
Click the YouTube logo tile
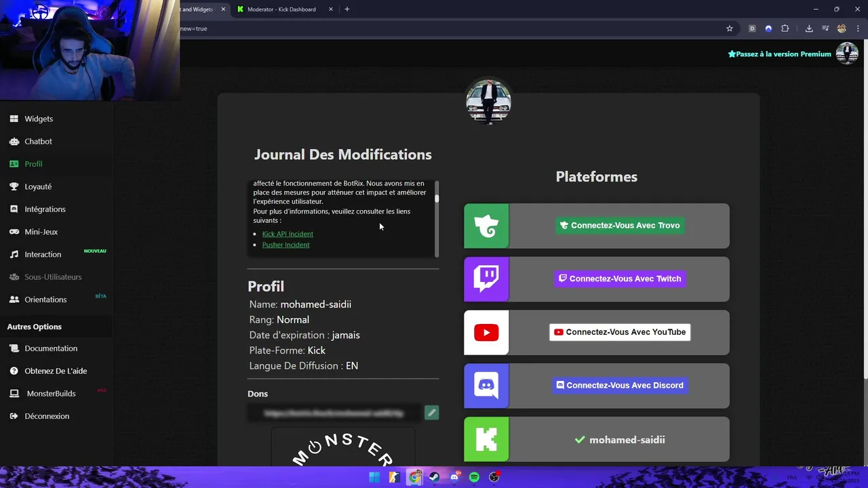click(x=486, y=332)
